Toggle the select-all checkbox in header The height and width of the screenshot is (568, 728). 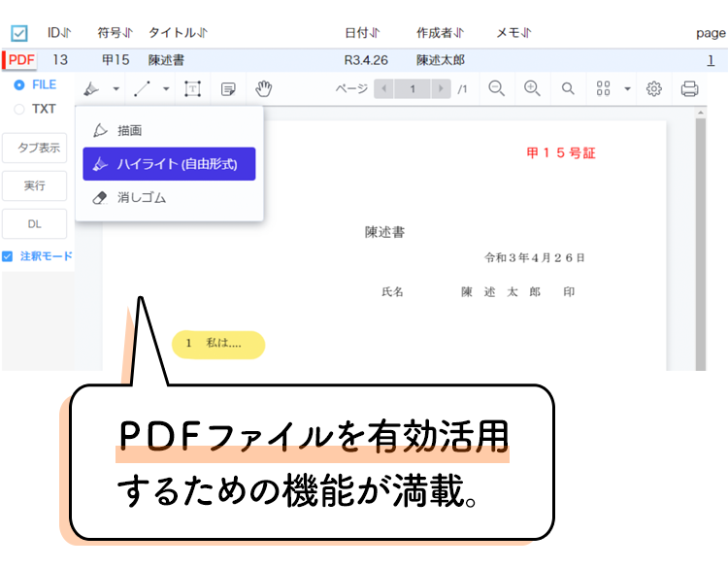point(19,33)
